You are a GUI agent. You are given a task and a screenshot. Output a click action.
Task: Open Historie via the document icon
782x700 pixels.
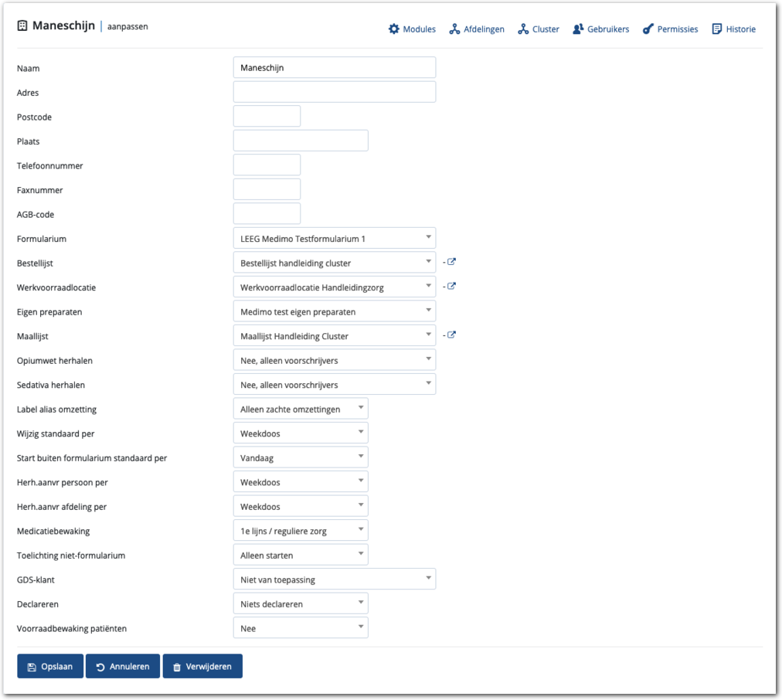(x=717, y=29)
